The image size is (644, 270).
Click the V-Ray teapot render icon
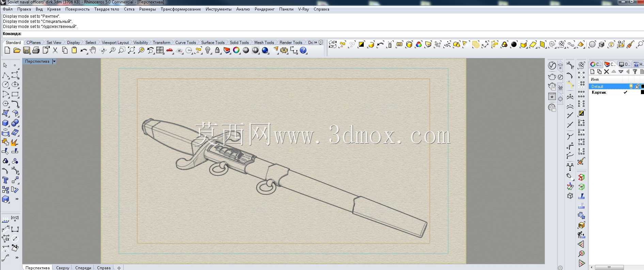point(552,76)
